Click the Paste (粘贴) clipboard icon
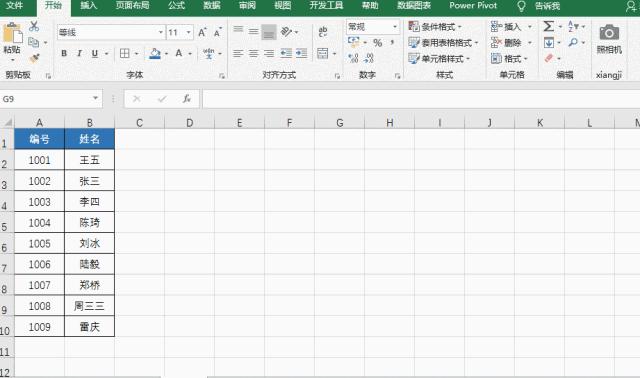 point(12,33)
